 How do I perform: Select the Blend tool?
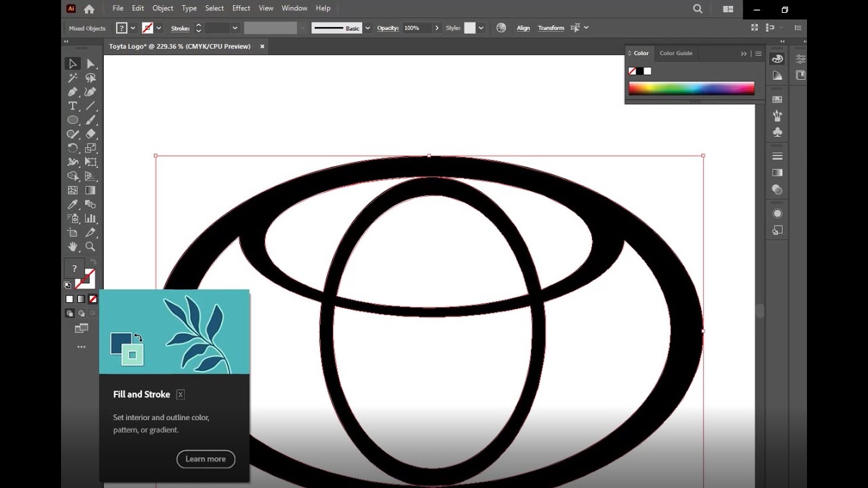(x=90, y=205)
